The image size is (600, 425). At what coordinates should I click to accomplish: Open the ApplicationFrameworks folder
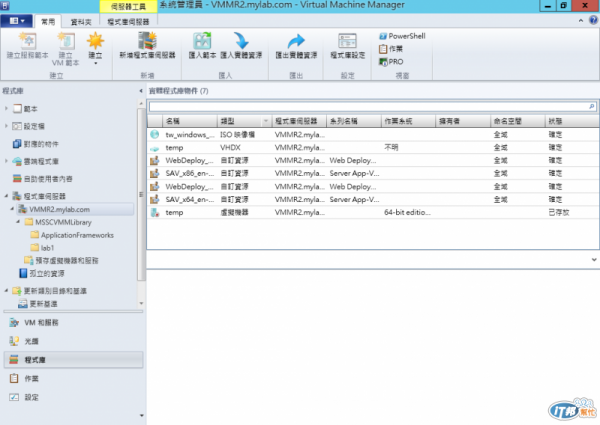tap(72, 235)
